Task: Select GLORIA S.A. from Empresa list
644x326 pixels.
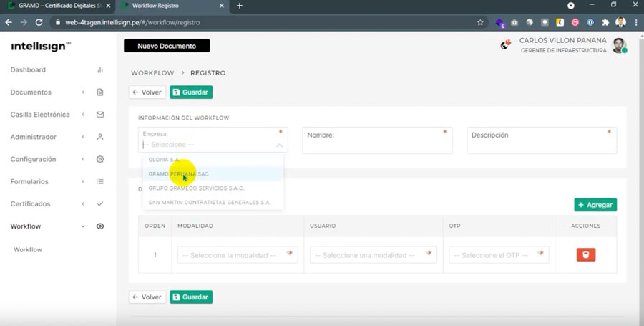Action: click(x=213, y=160)
